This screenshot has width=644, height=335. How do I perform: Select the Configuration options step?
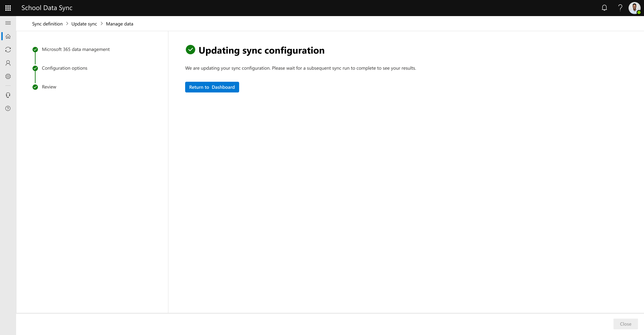[x=64, y=68]
